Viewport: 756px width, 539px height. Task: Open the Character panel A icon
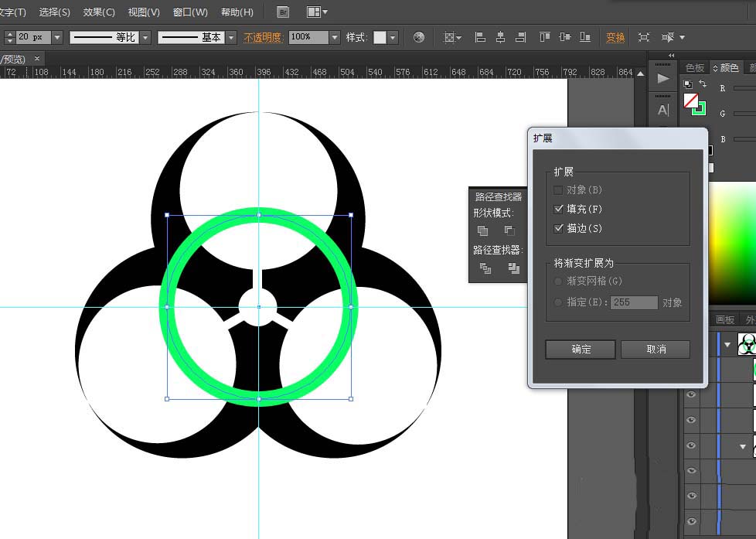(663, 110)
